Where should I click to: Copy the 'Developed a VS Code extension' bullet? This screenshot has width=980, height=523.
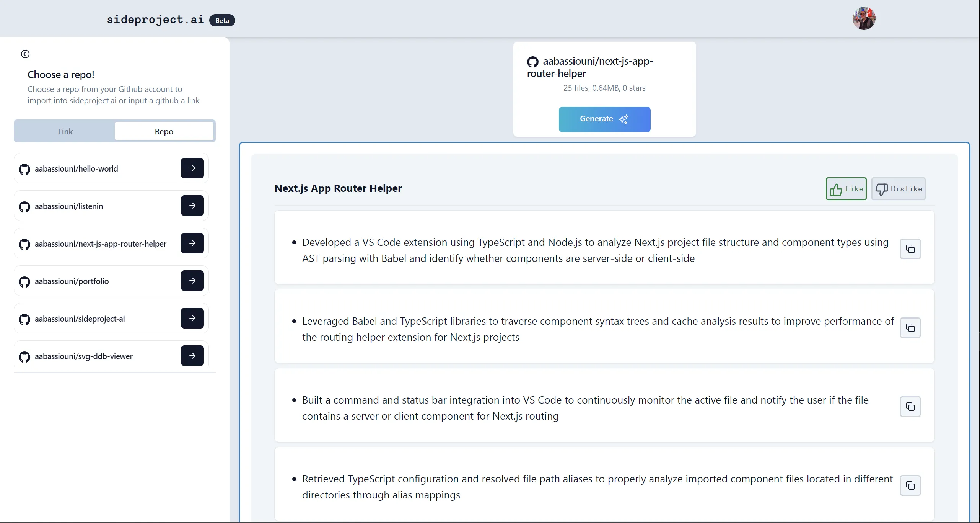click(x=910, y=249)
